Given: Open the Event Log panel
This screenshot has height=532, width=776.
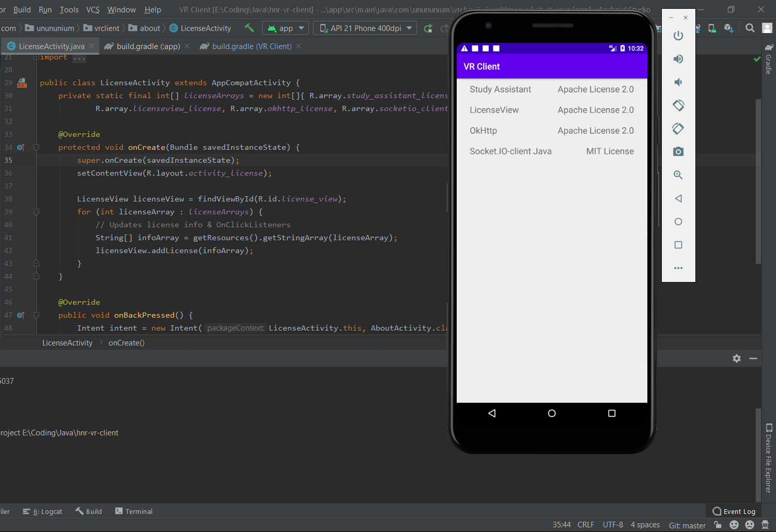Looking at the screenshot, I should [734, 511].
